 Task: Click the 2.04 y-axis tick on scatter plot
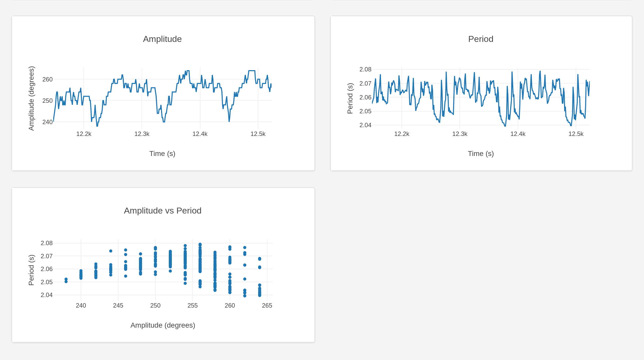(46, 295)
